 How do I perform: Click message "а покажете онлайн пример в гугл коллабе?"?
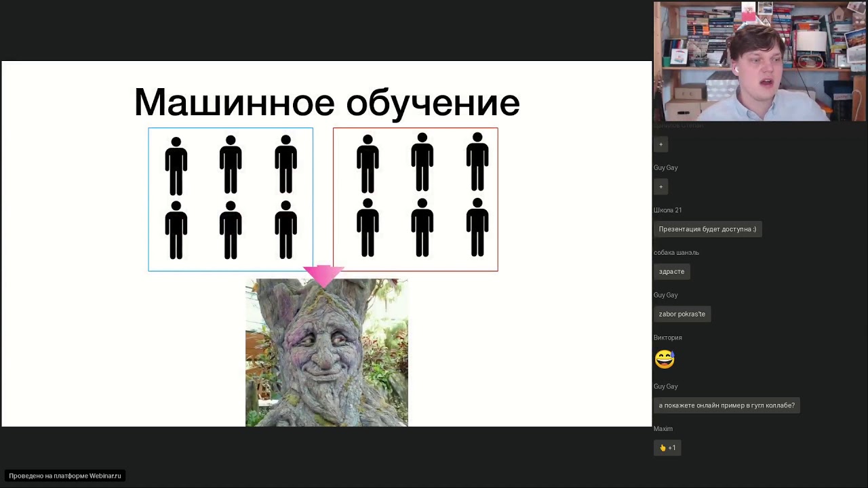[726, 405]
